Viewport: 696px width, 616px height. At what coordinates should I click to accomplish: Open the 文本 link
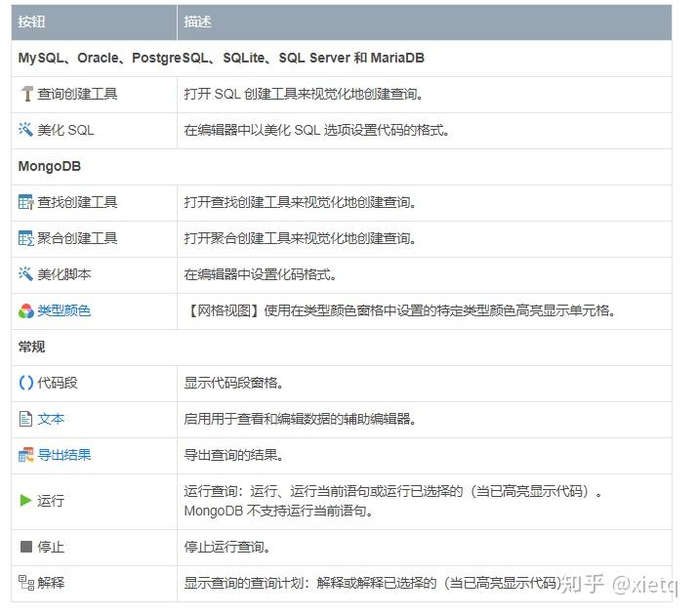click(x=51, y=419)
